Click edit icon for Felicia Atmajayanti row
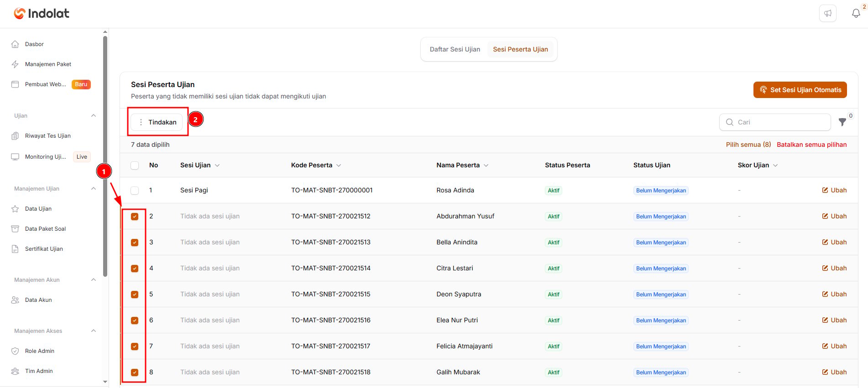The width and height of the screenshot is (868, 388). pos(825,346)
